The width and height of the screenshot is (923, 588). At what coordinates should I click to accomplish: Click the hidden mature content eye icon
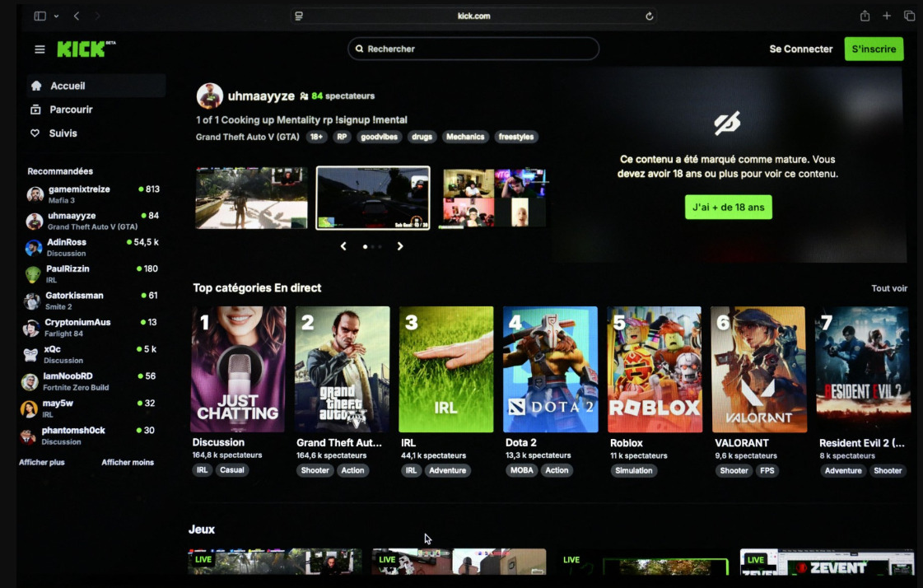(x=728, y=123)
